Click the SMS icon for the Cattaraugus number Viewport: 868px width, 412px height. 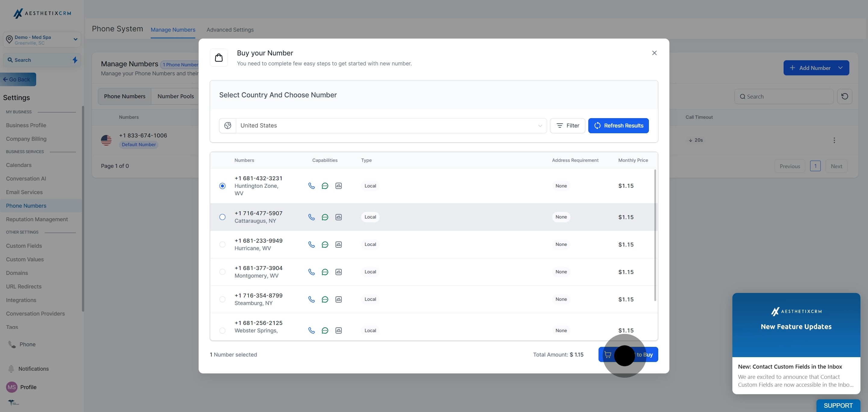pyautogui.click(x=325, y=217)
